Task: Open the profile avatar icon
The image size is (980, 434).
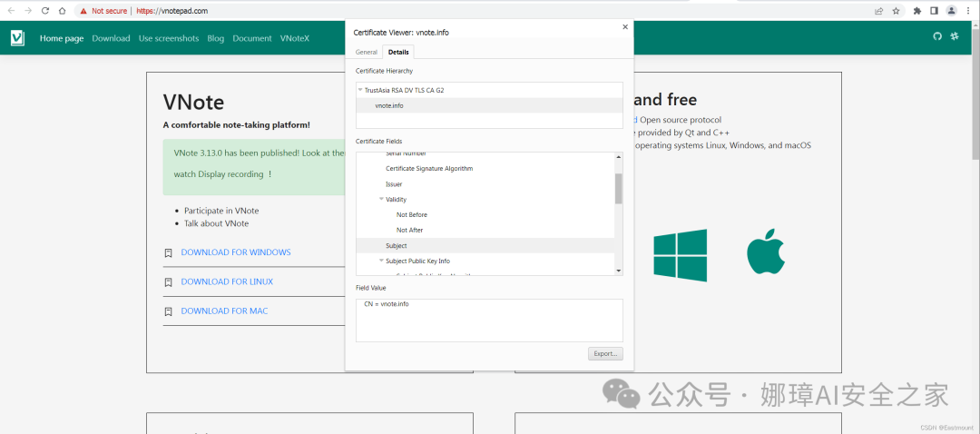Action: click(951, 11)
